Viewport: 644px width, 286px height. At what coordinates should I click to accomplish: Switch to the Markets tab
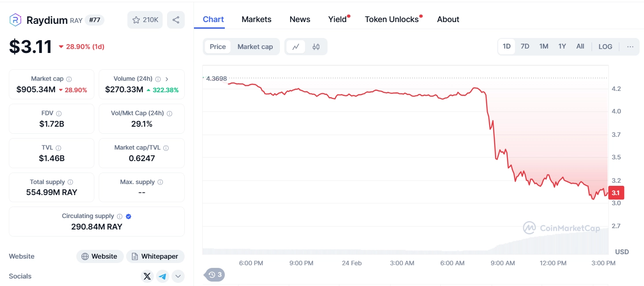point(257,19)
